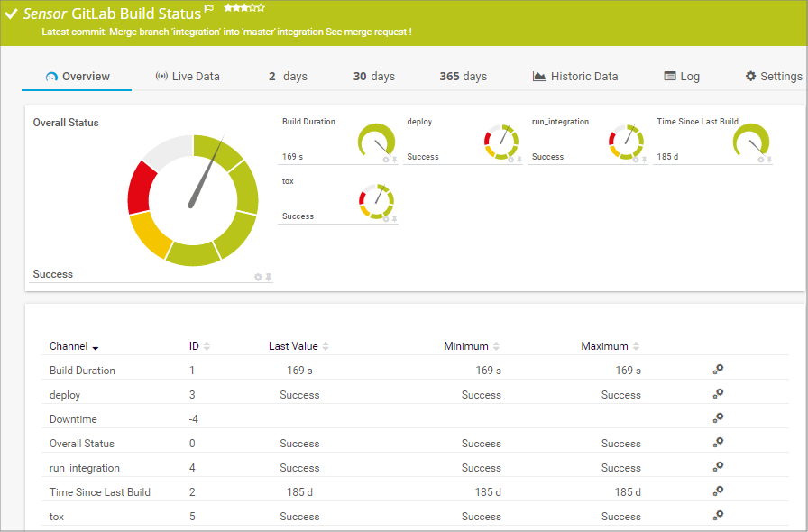
Task: Click the sensor status checkmark icon
Action: [11, 14]
